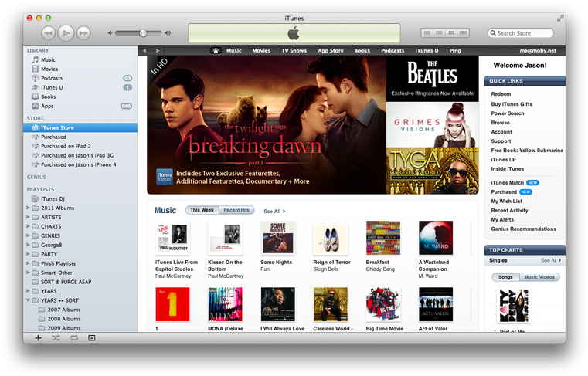Expand the PARTY folder
The width and height of the screenshot is (588, 376).
(28, 254)
